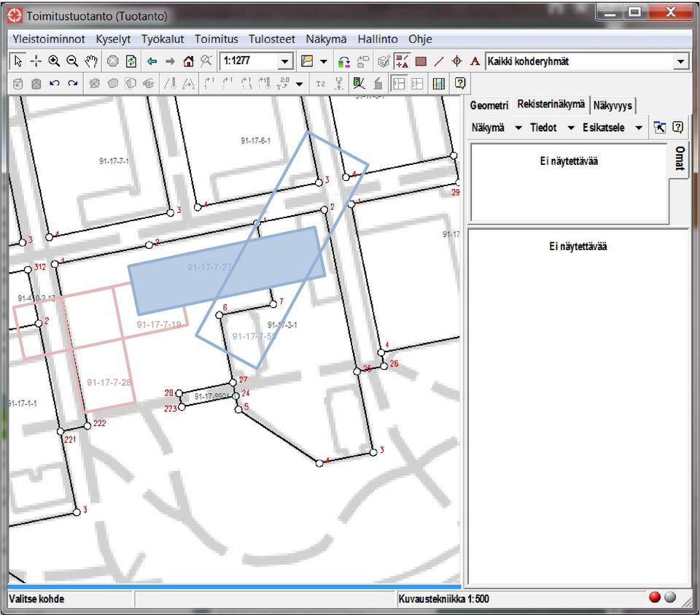Click parcel label 91-17-7-28 on map

tap(109, 382)
